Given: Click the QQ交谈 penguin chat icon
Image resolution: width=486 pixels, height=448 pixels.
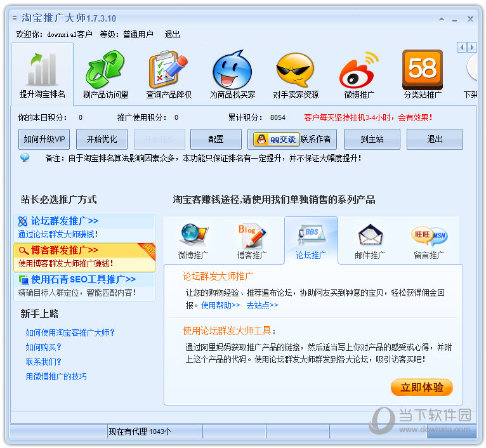Looking at the screenshot, I should pyautogui.click(x=277, y=139).
